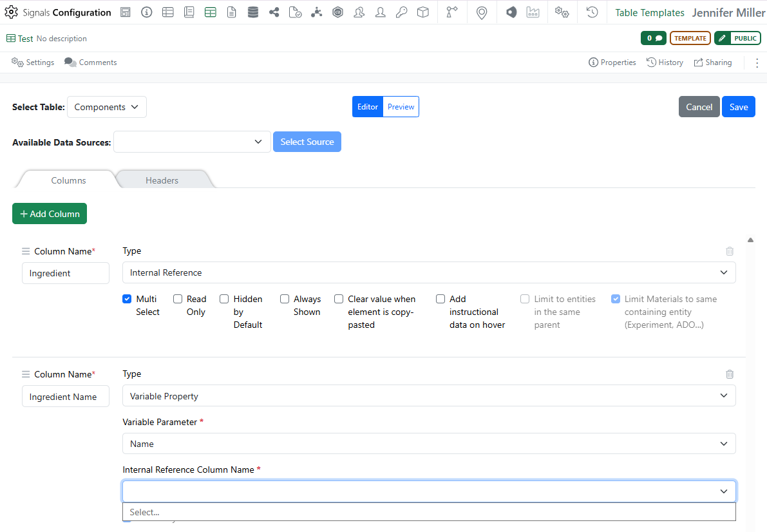Click the Add Column button
This screenshot has height=532, width=767.
click(x=50, y=214)
